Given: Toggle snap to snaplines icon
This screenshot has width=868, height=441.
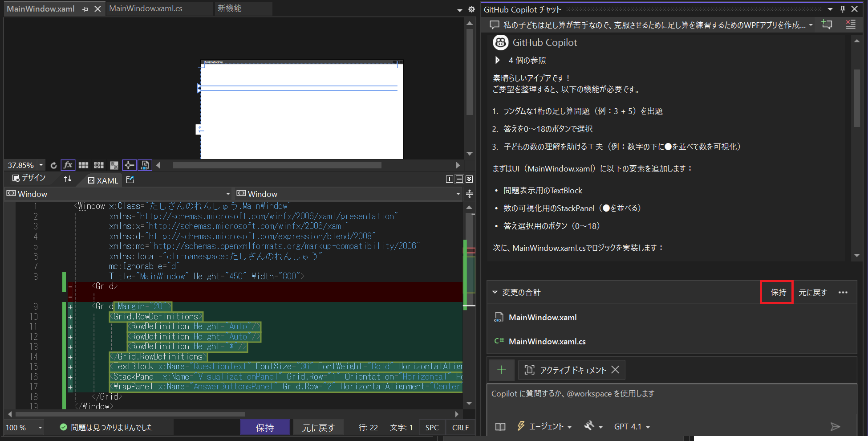Looking at the screenshot, I should coord(129,165).
